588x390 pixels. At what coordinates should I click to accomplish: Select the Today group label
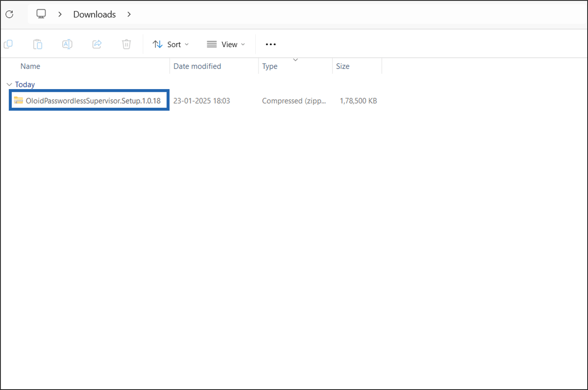point(25,84)
